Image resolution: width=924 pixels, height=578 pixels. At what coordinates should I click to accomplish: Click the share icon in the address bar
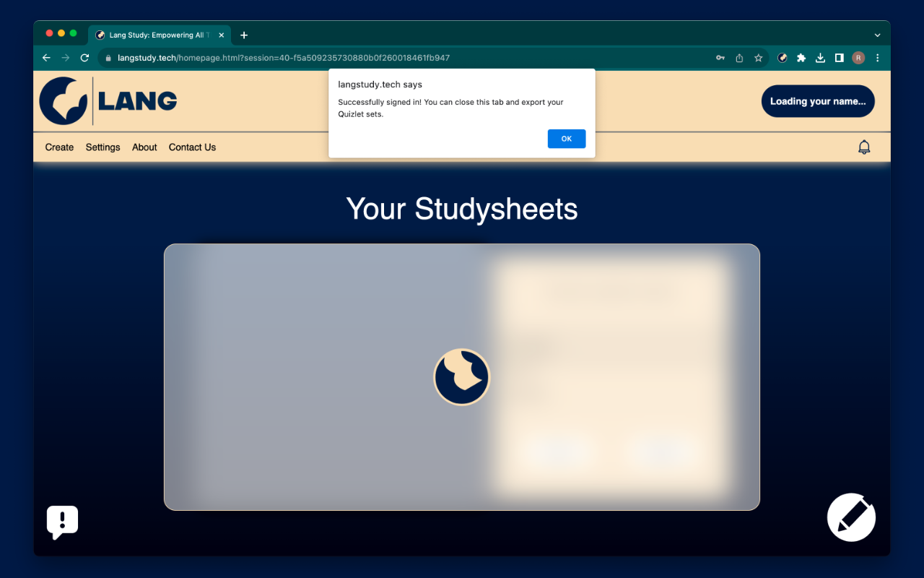(738, 57)
